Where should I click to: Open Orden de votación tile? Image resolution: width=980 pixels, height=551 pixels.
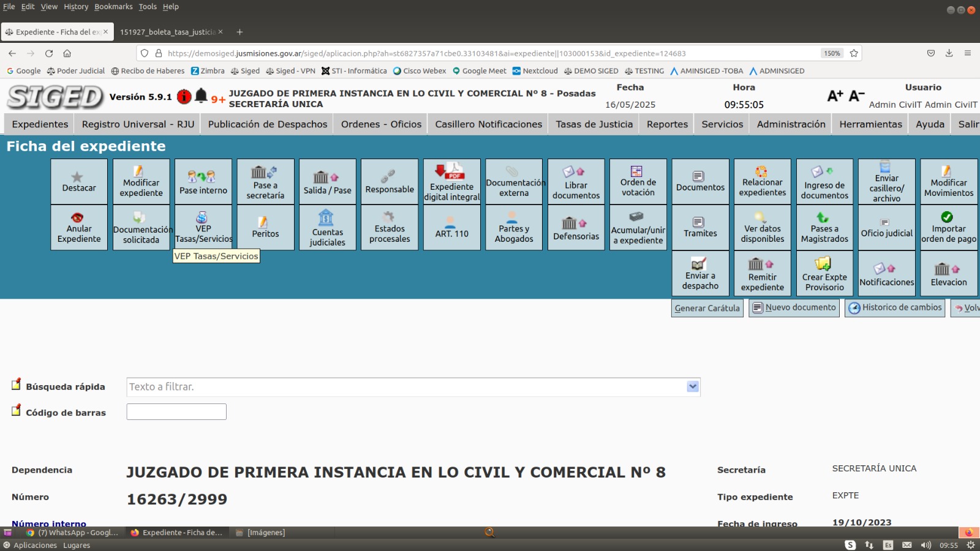(x=638, y=182)
